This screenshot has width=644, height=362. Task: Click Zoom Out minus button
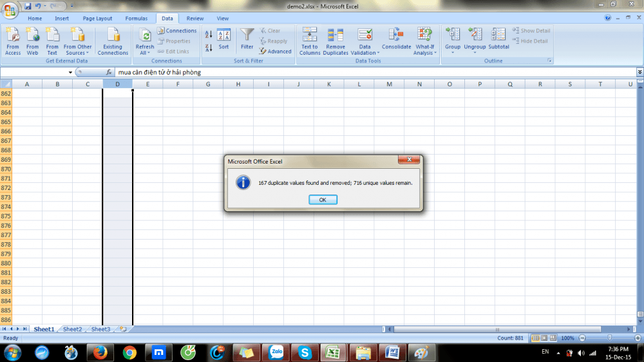(582, 338)
